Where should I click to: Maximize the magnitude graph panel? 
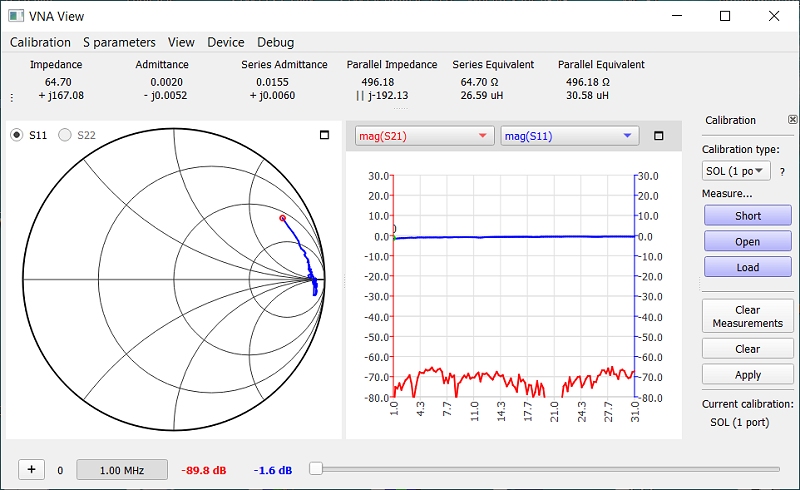pos(658,136)
